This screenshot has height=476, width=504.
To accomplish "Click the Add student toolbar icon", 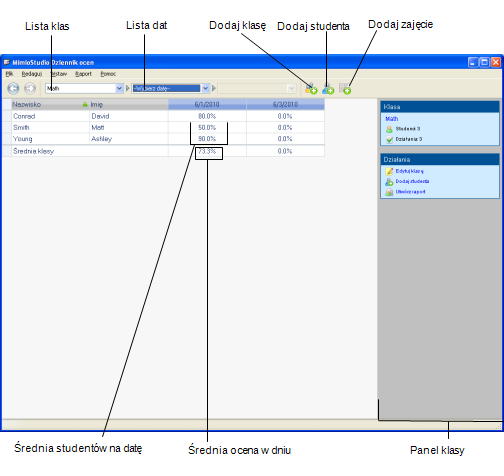I will (x=328, y=88).
